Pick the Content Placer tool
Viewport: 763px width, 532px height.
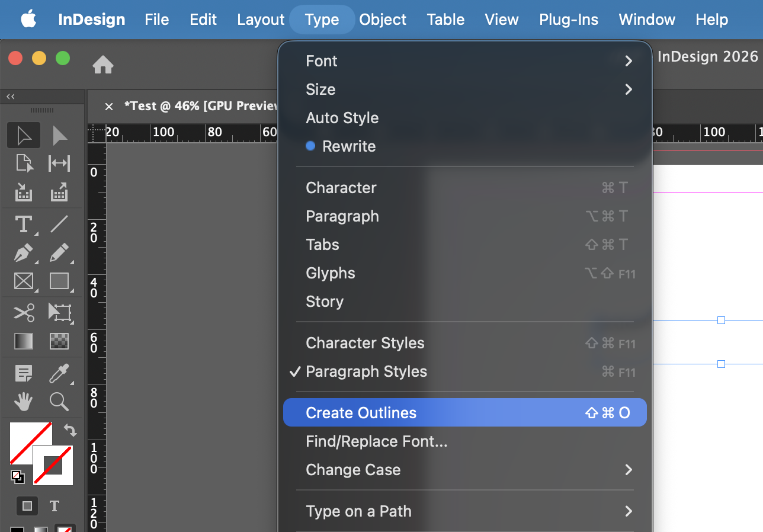[x=59, y=191]
